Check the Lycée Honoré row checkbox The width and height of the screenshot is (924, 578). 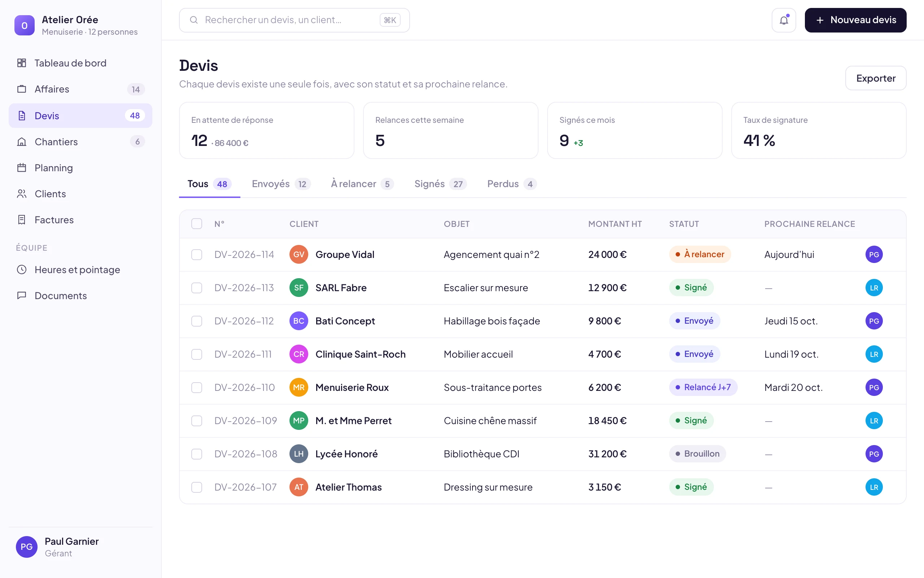[197, 454]
